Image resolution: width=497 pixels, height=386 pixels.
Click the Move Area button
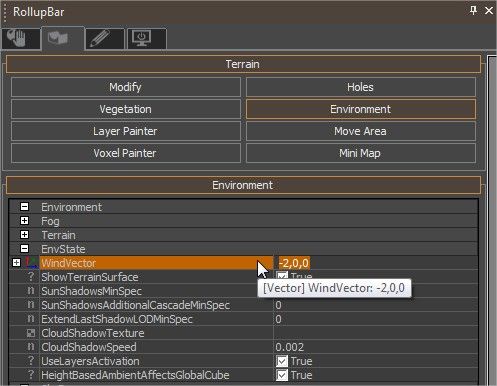click(x=361, y=131)
